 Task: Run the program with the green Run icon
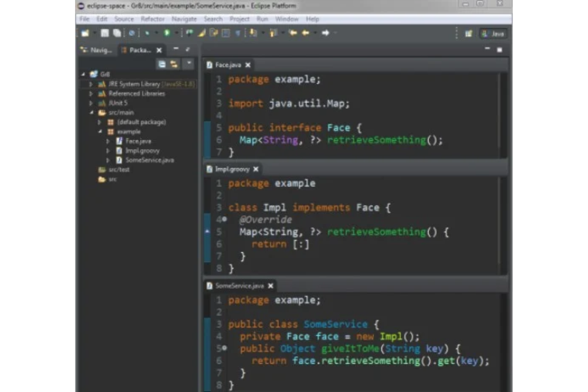(x=166, y=33)
